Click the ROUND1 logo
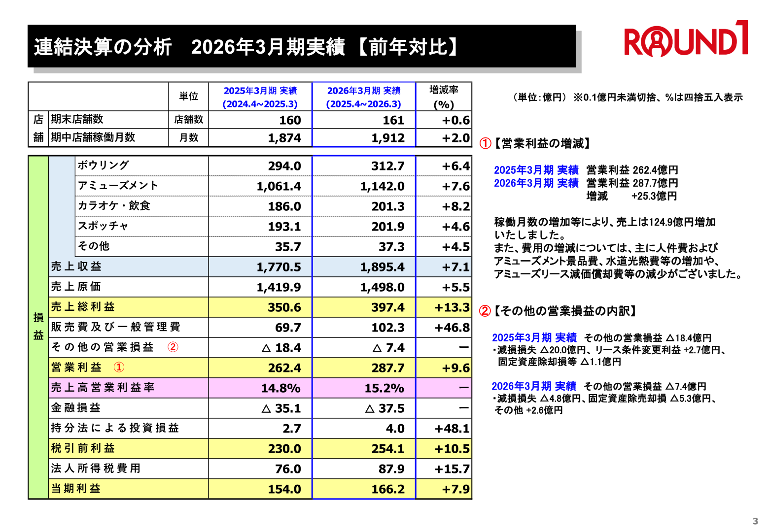Screen dimensions: 769x532 click(x=686, y=39)
